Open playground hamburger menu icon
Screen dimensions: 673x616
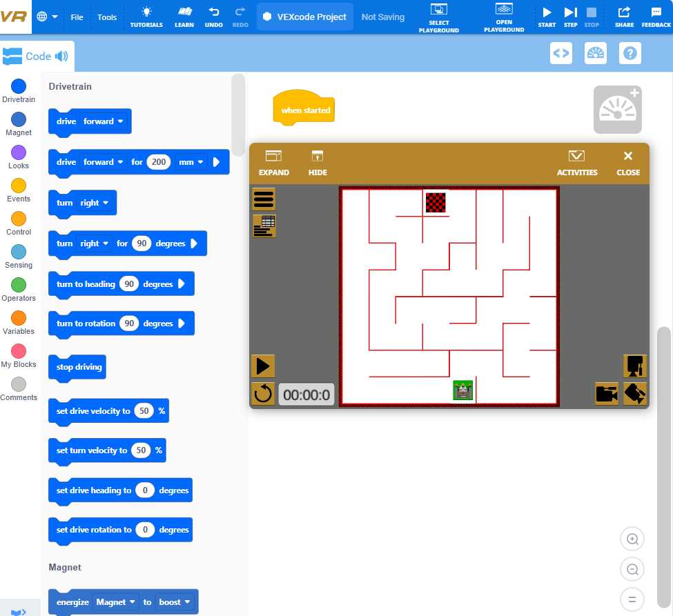point(264,199)
